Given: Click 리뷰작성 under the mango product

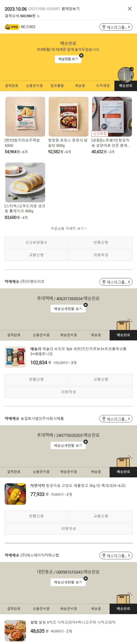Looking at the screenshot, I should coord(69,529).
